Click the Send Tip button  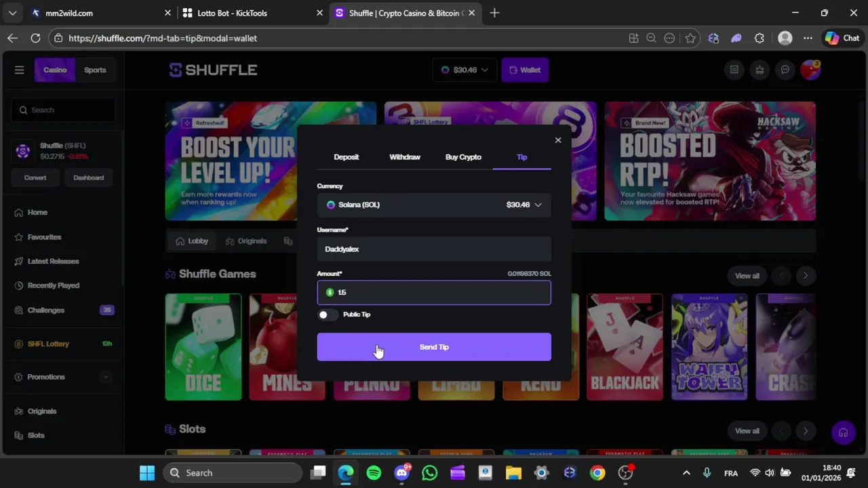tap(434, 347)
